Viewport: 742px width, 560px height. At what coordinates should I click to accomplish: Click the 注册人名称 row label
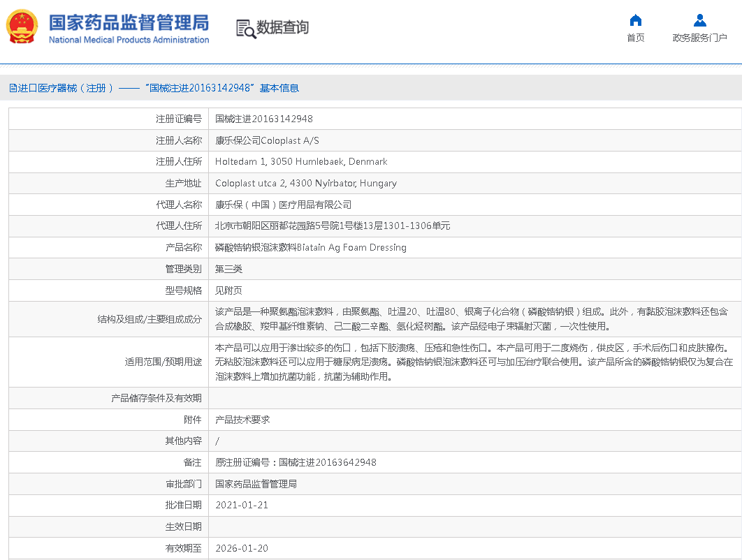[179, 140]
